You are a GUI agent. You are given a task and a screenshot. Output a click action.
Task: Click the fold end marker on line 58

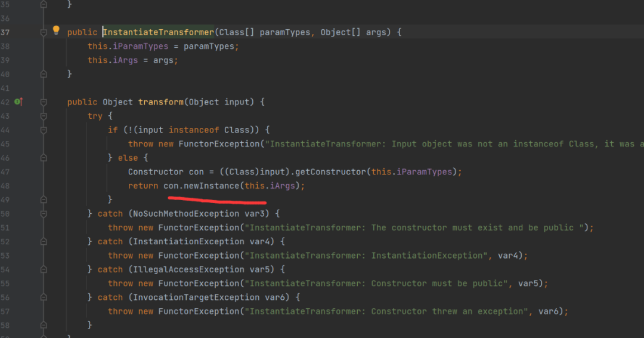(x=44, y=325)
